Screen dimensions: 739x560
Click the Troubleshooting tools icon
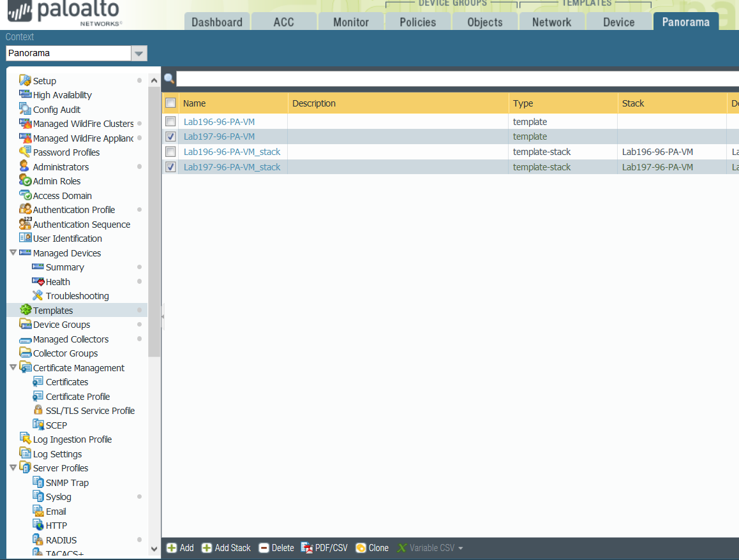pyautogui.click(x=38, y=295)
